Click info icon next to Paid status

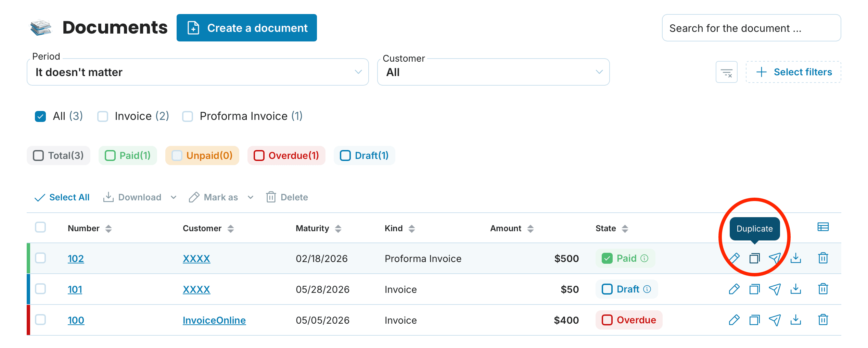tap(644, 258)
